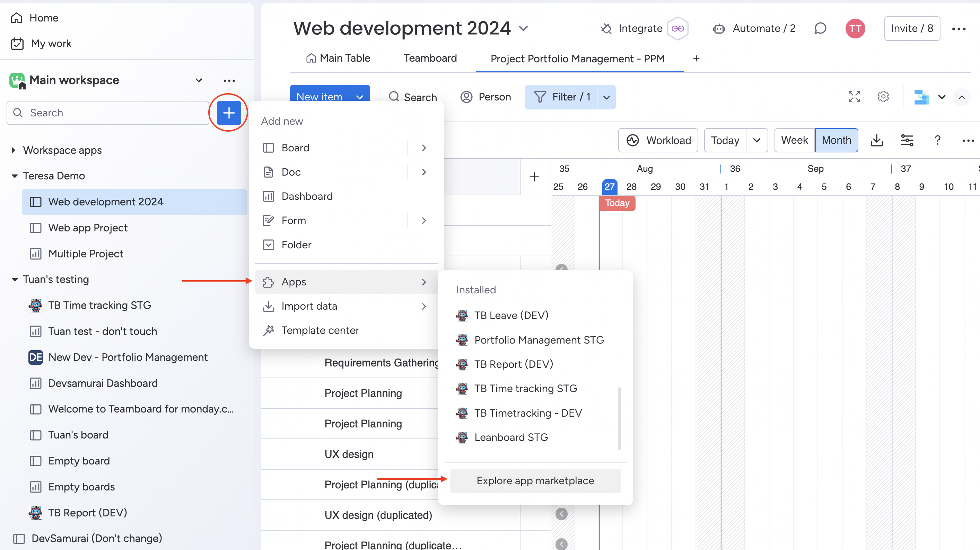980x550 pixels.
Task: Open the conversation bubble icon
Action: point(820,28)
